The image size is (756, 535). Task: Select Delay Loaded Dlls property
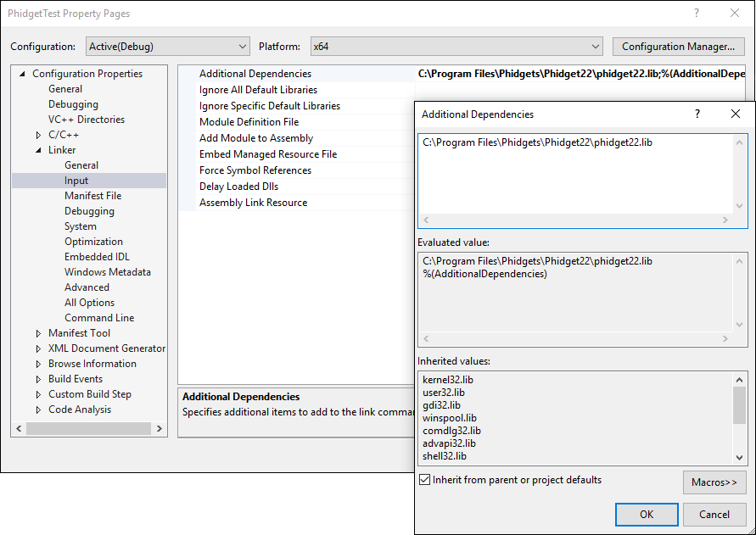tap(296, 187)
